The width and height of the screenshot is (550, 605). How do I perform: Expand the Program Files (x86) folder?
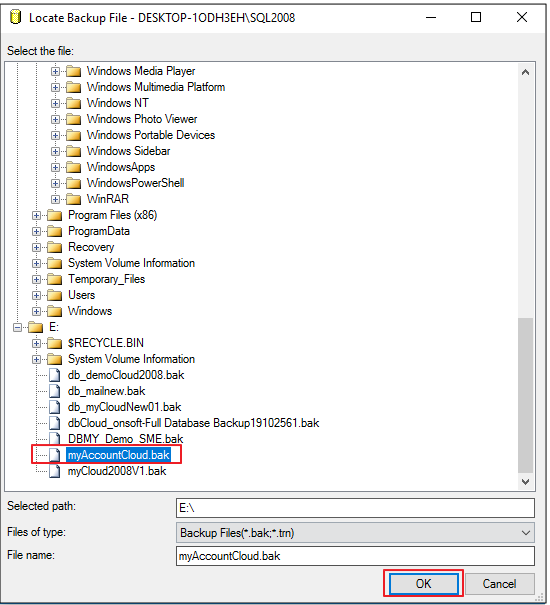pyautogui.click(x=36, y=215)
